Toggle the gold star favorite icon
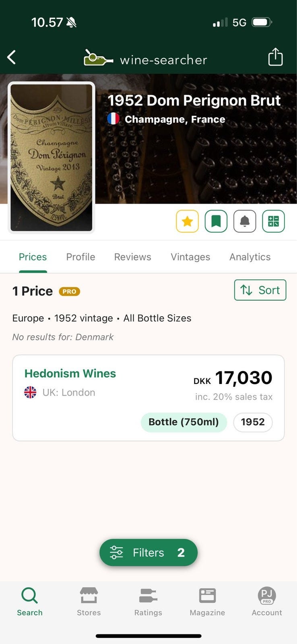 click(x=187, y=221)
